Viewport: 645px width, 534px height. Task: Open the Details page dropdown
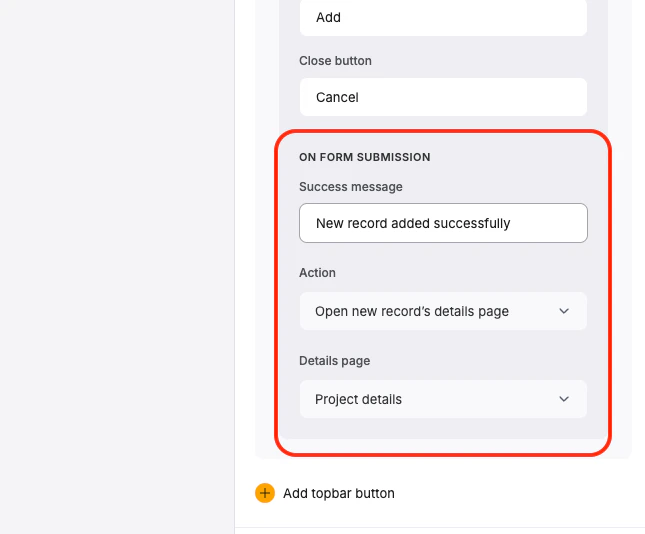click(443, 399)
